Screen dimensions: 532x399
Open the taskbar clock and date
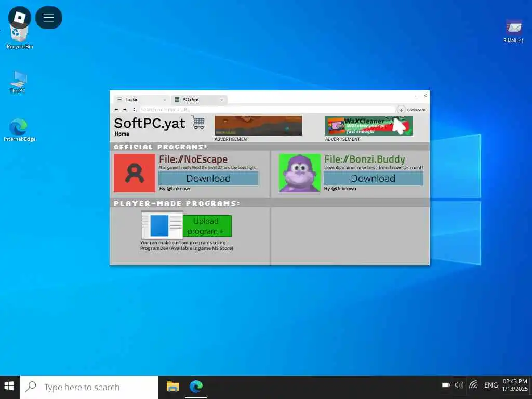(x=515, y=385)
